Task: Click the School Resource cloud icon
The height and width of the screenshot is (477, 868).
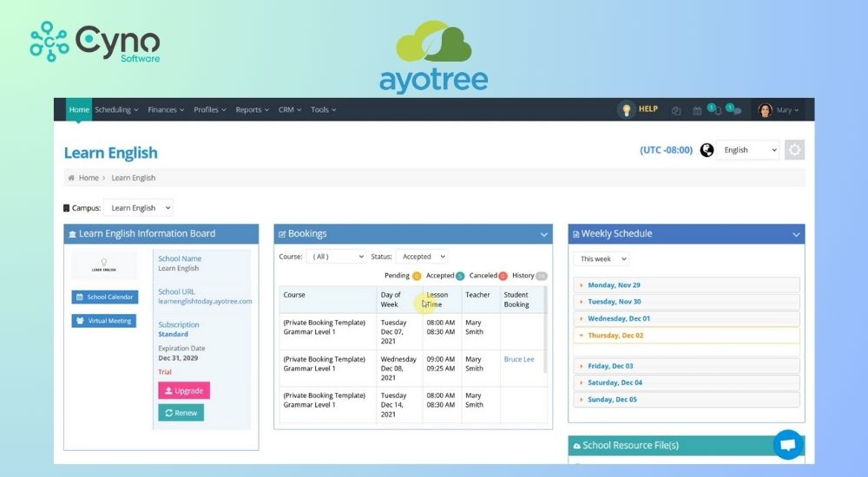Action: 577,446
